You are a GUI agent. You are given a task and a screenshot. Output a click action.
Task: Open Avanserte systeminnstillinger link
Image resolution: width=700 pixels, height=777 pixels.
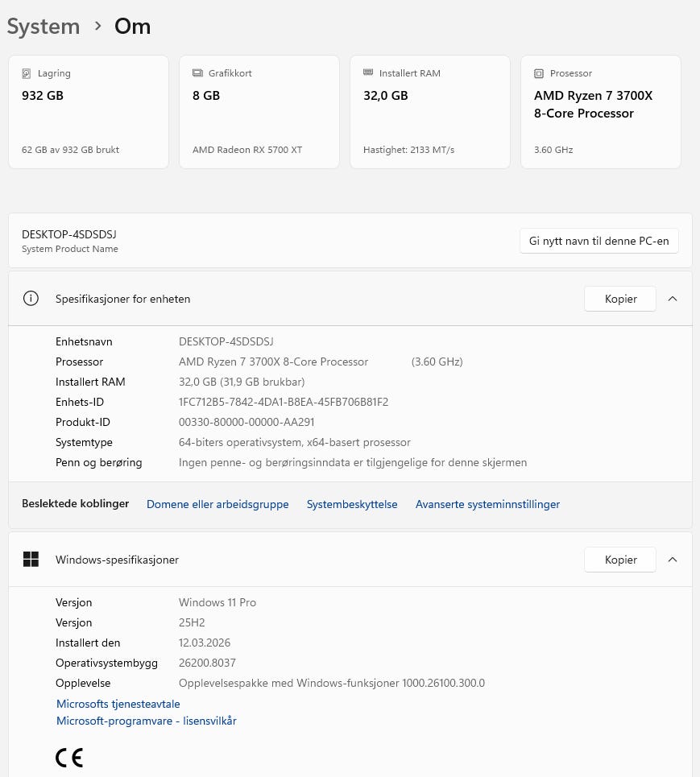point(487,504)
